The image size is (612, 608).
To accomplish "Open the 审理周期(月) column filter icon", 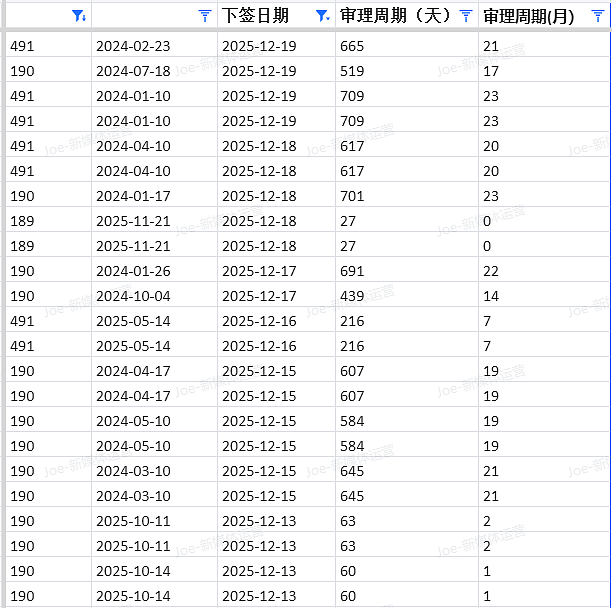I will coord(598,16).
